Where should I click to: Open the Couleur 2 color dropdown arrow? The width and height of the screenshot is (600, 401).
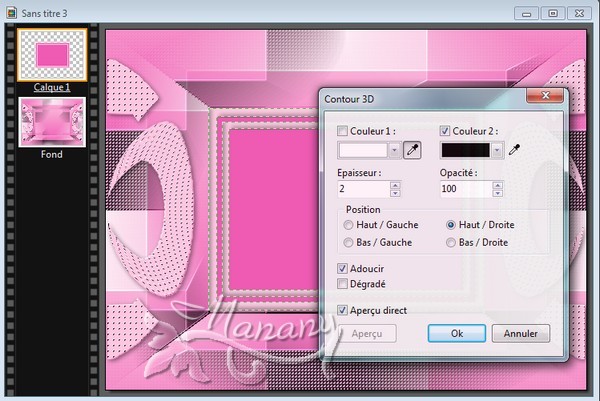point(497,150)
